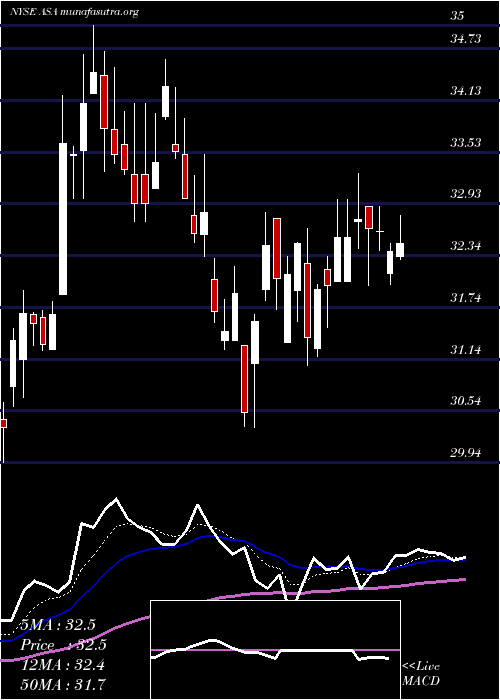The height and width of the screenshot is (700, 500).
Task: Click the '12MA : 32.4' legend value
Action: pos(62,665)
